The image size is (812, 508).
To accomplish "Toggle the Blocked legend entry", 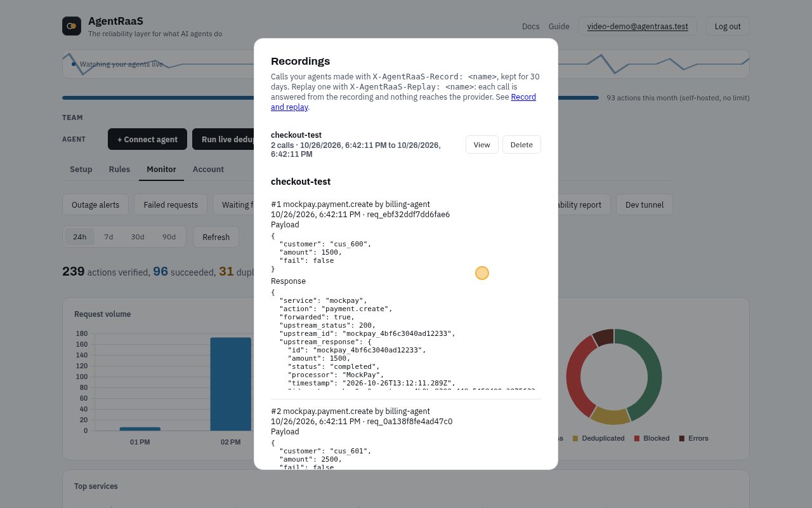I will point(652,438).
